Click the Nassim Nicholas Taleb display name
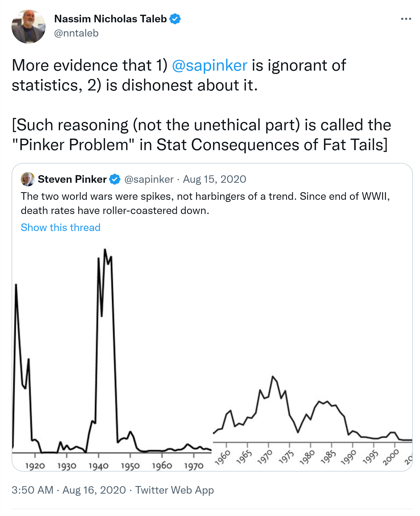 click(x=110, y=19)
